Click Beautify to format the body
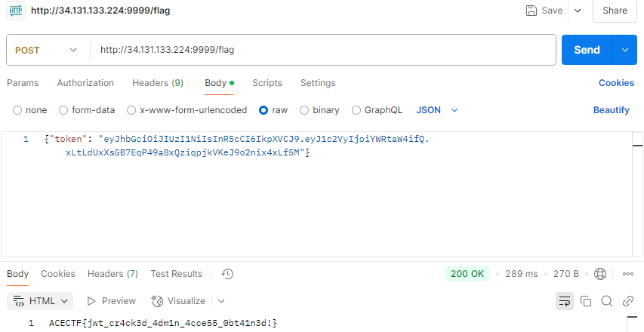The image size is (644, 332). point(611,110)
